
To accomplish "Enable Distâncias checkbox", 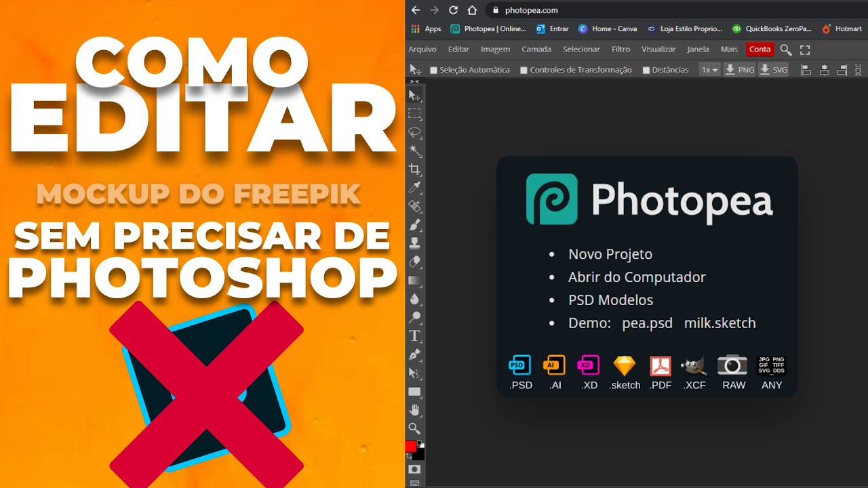I will point(646,70).
